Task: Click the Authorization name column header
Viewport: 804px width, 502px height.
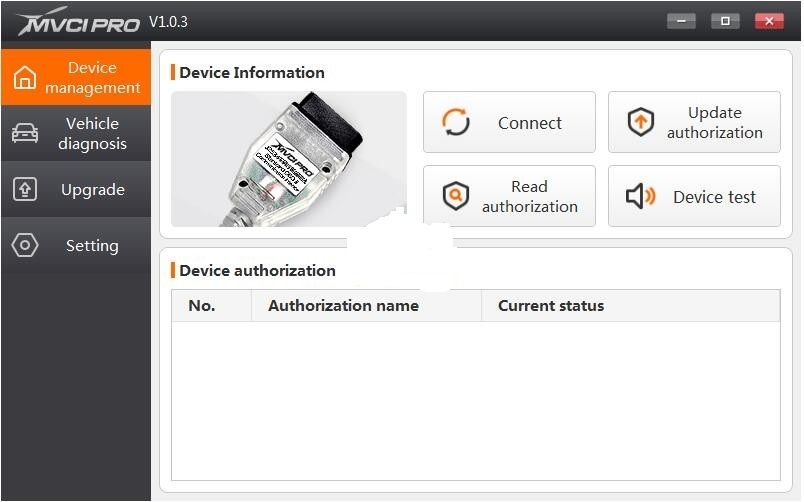Action: [343, 306]
